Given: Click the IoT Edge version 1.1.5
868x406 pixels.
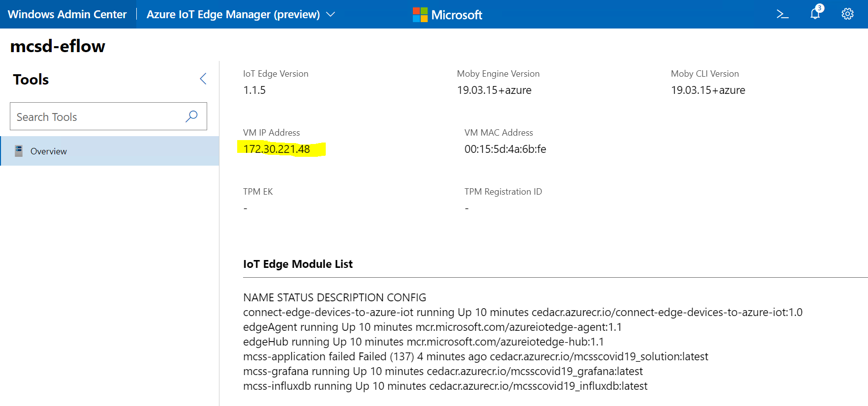Looking at the screenshot, I should pos(254,90).
